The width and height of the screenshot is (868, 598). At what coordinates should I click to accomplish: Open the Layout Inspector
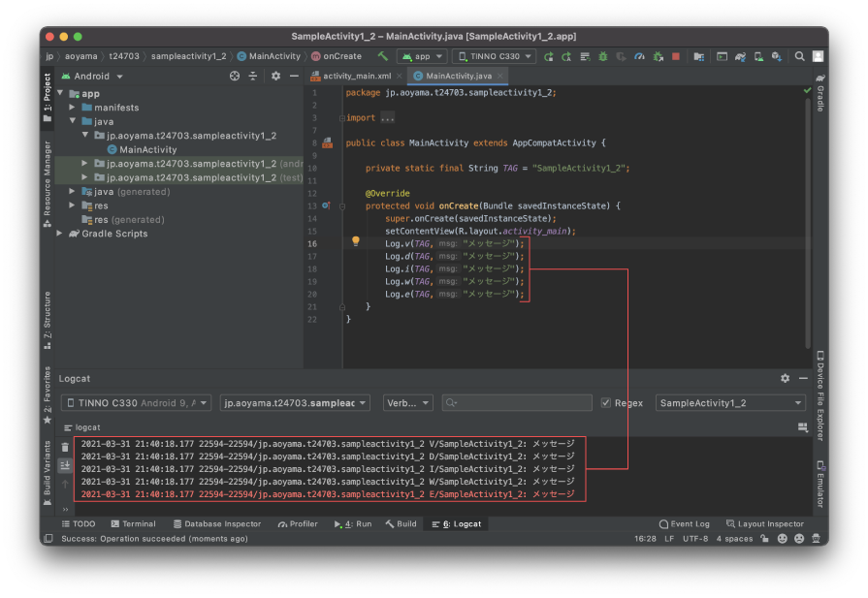(x=764, y=524)
